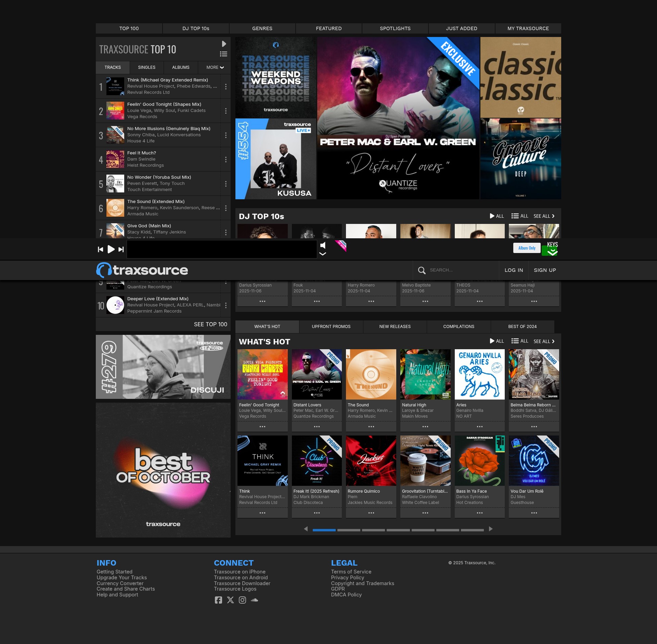Screen dimensions: 657x644
Task: Open options for No More Illusions track
Action: click(226, 135)
